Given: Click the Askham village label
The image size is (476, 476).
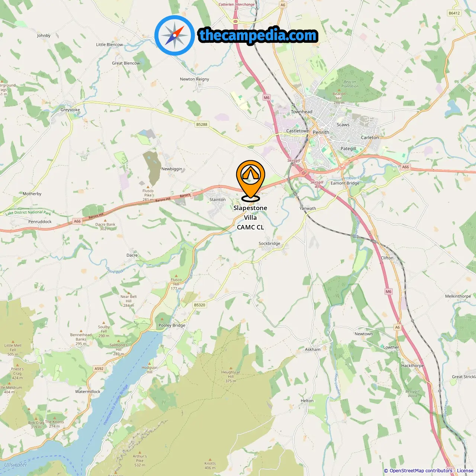Looking at the screenshot, I should pos(313,349).
